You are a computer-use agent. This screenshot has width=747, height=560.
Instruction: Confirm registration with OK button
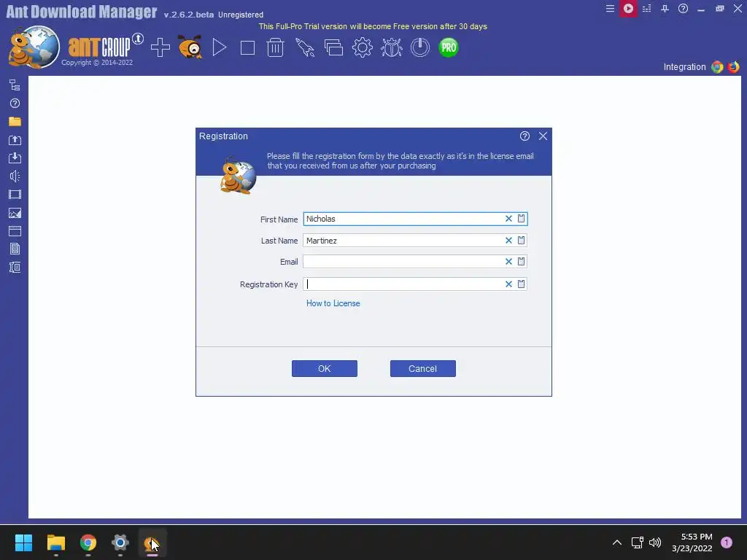[325, 368]
